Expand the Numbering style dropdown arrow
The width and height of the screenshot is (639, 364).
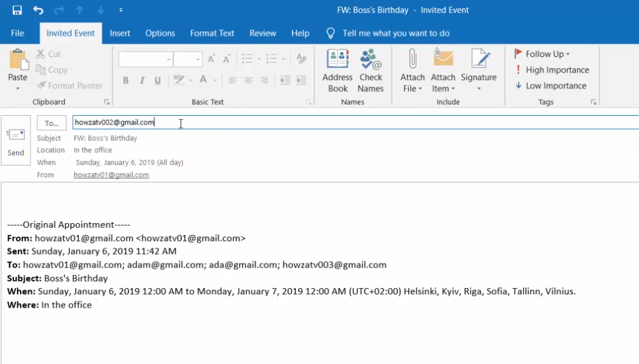(284, 59)
